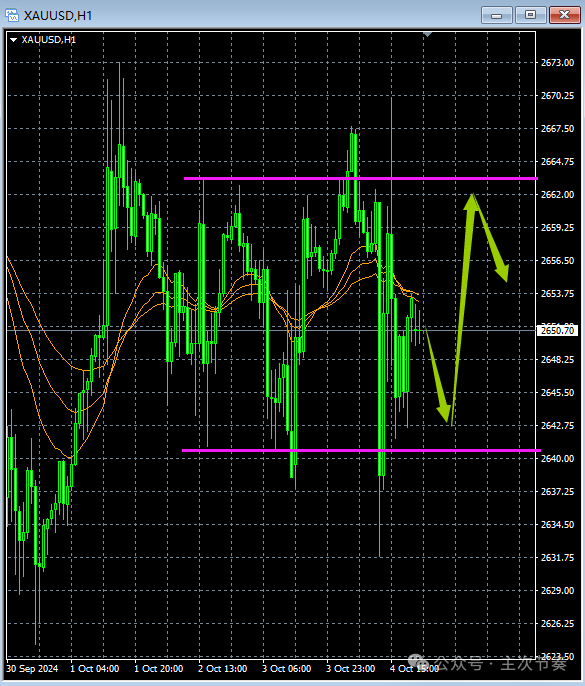
Task: Select the upper magenta resistance line
Action: click(x=361, y=178)
